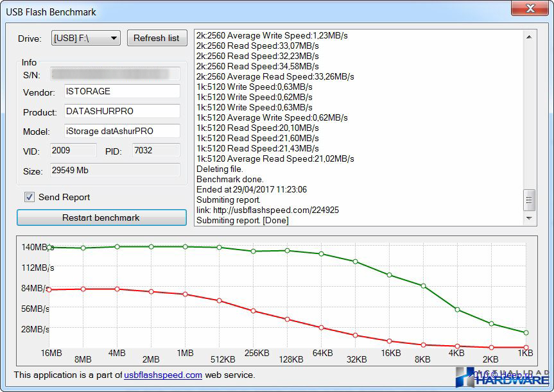
Task: Click the green read point at 1KB
Action: (526, 333)
